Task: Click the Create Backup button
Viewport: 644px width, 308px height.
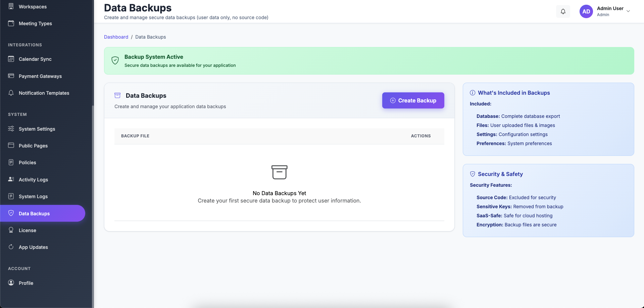Action: click(x=413, y=100)
